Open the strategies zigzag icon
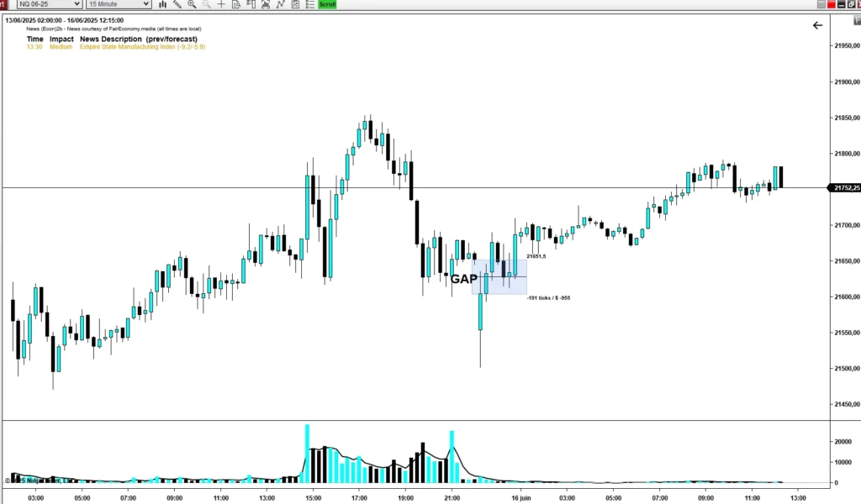 point(281,4)
